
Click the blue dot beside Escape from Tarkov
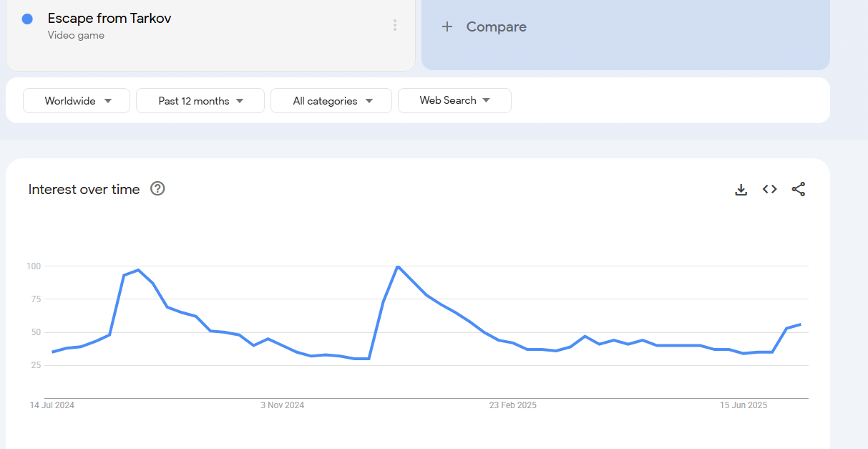(27, 19)
